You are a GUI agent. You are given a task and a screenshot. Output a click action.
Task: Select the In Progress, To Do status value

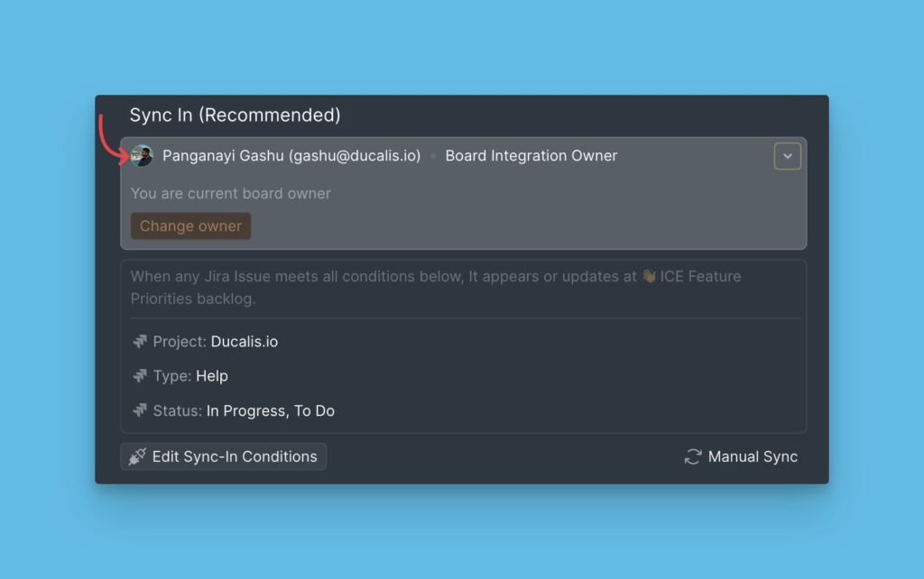coord(271,410)
